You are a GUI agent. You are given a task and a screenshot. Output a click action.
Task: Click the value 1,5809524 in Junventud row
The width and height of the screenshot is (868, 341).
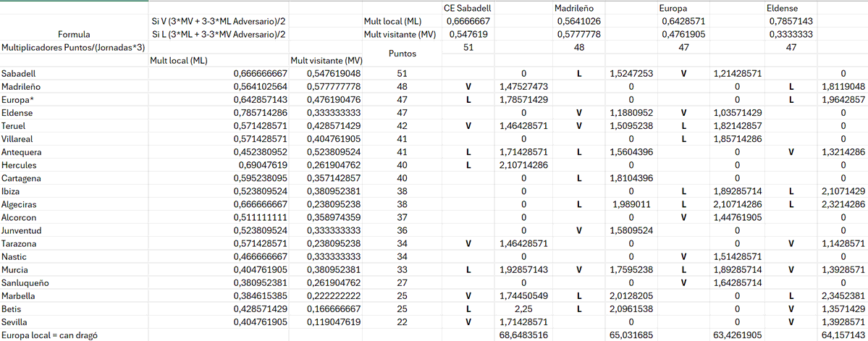pos(631,230)
